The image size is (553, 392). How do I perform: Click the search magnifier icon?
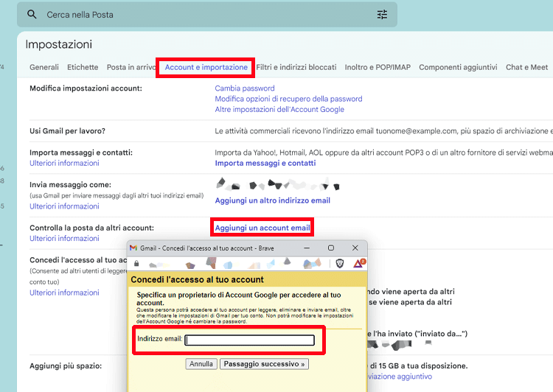click(32, 15)
